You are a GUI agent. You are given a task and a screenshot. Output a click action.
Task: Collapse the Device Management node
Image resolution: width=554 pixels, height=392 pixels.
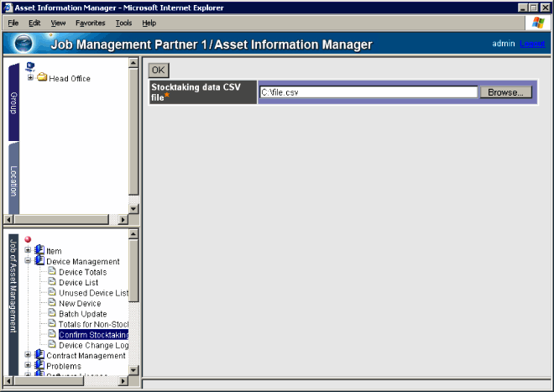coord(28,260)
